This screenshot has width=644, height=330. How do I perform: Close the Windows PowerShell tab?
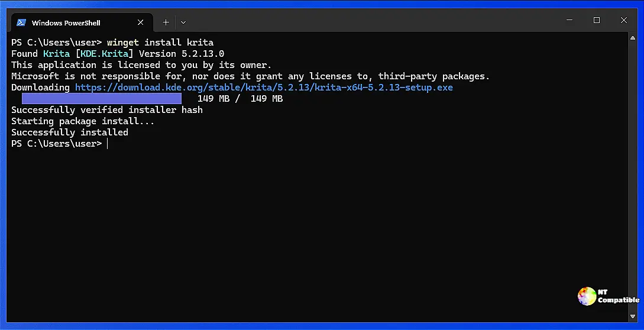(x=140, y=22)
